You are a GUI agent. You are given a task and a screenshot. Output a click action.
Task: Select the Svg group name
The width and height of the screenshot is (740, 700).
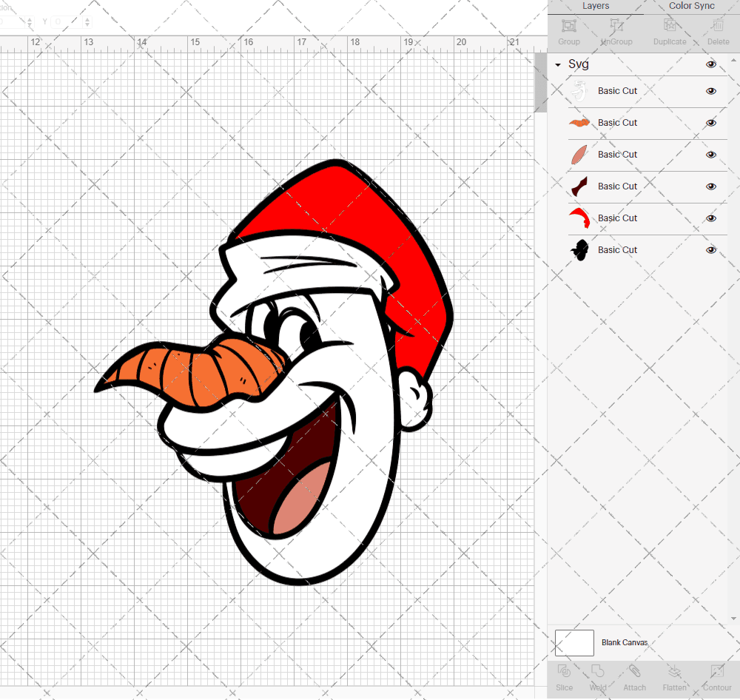[x=578, y=64]
